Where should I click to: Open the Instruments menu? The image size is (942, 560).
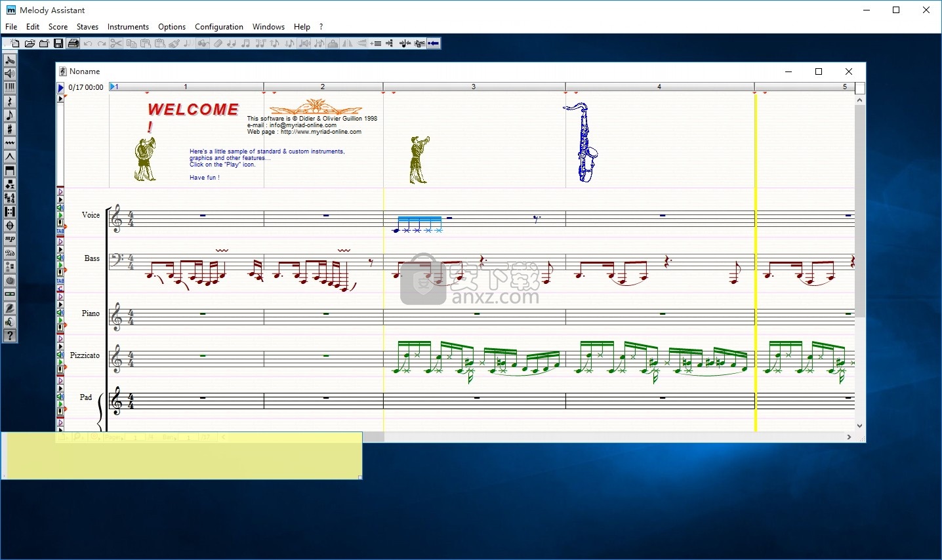tap(128, 27)
